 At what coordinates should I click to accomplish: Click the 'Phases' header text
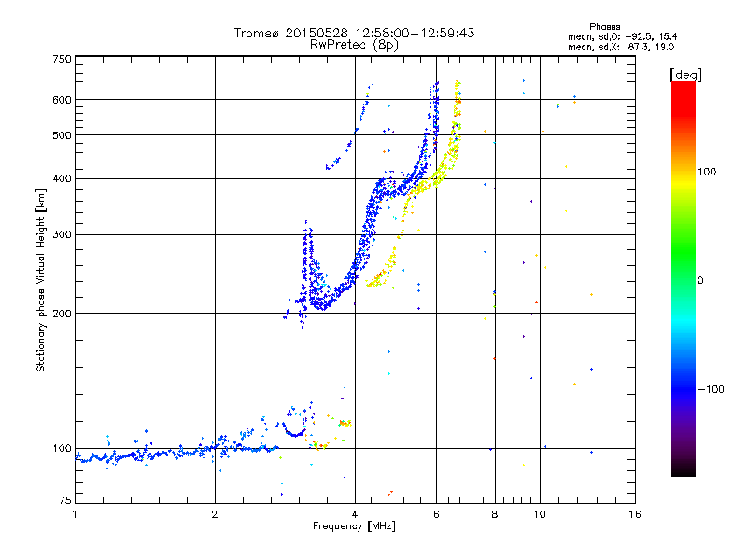pos(604,27)
